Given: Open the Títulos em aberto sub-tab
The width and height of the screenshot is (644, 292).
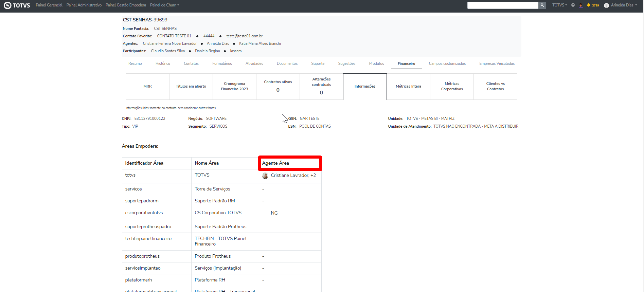Looking at the screenshot, I should pyautogui.click(x=191, y=87).
